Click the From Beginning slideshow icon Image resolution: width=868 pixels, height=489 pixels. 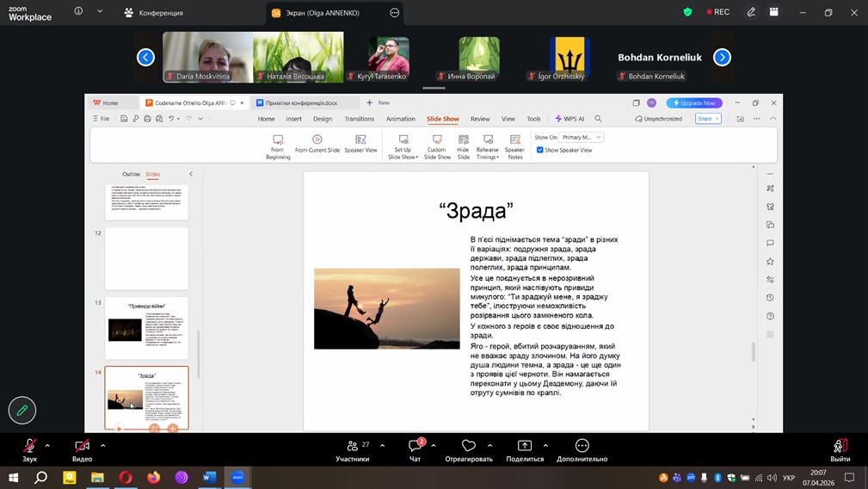[278, 139]
